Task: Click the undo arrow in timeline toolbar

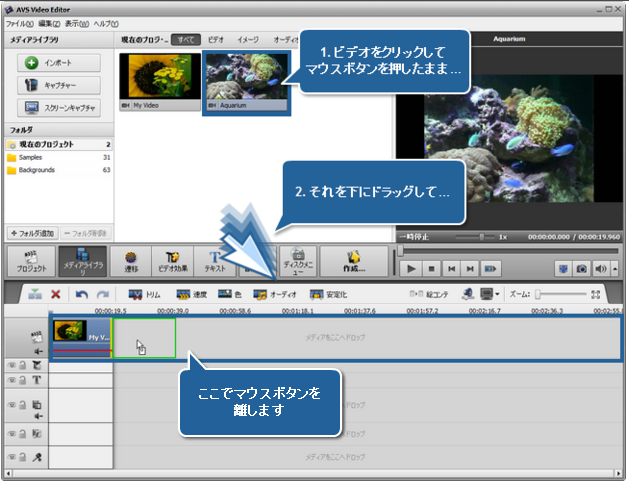Action: click(x=82, y=295)
